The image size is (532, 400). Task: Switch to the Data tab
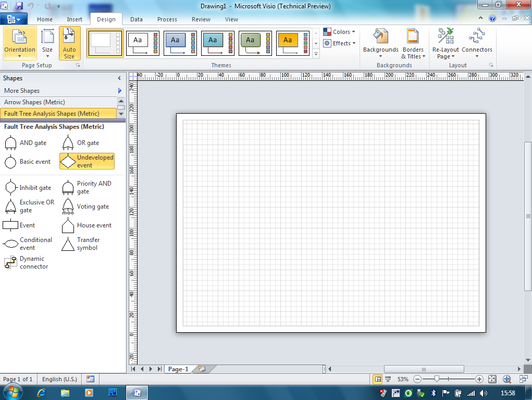(137, 19)
